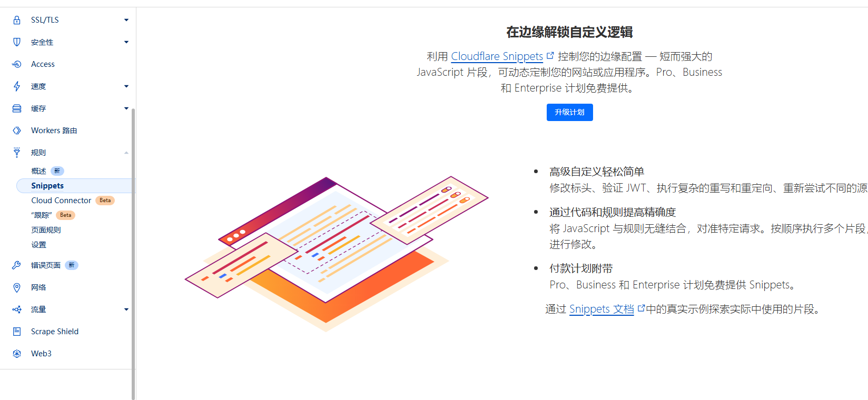
Task: Click the network location pin icon
Action: pos(17,287)
